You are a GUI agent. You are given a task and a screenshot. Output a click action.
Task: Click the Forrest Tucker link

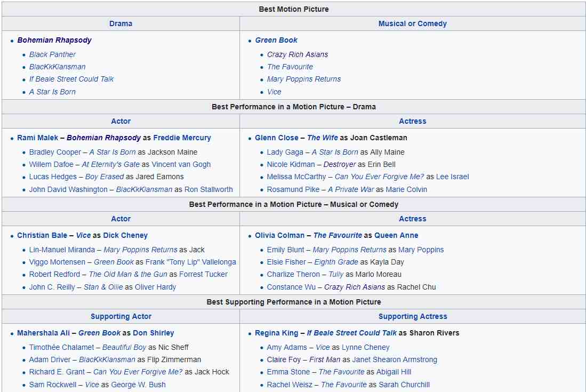[x=203, y=274]
